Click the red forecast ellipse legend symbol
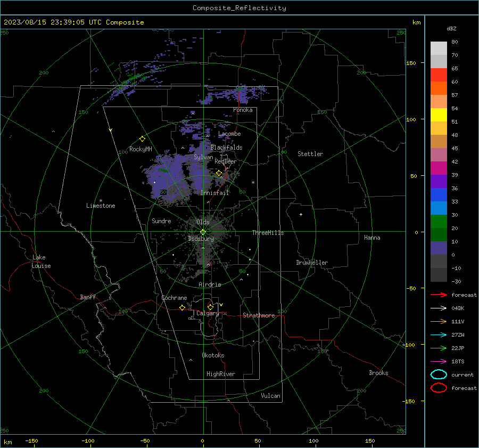Screen dimensions: 479x448 pos(439,388)
